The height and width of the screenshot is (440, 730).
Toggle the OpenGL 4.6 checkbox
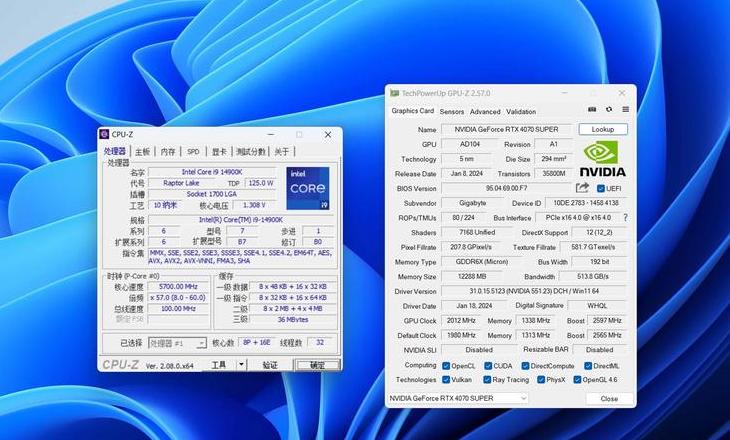point(577,380)
